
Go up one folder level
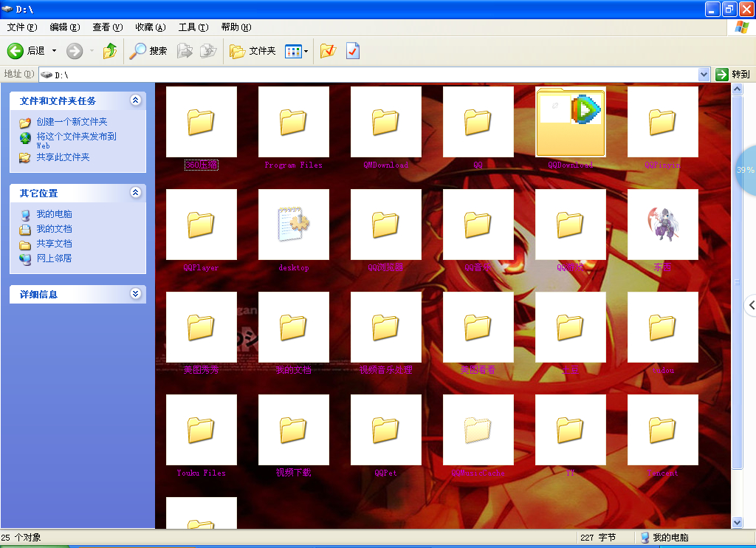(x=110, y=51)
